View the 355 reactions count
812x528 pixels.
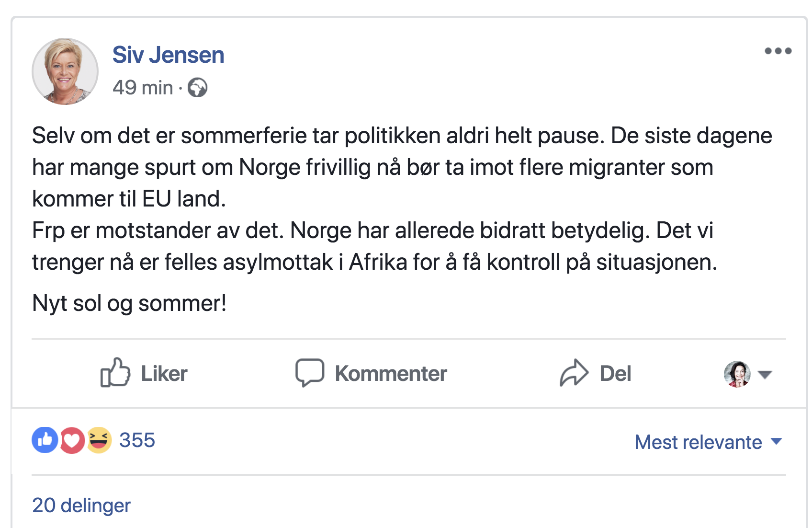137,440
